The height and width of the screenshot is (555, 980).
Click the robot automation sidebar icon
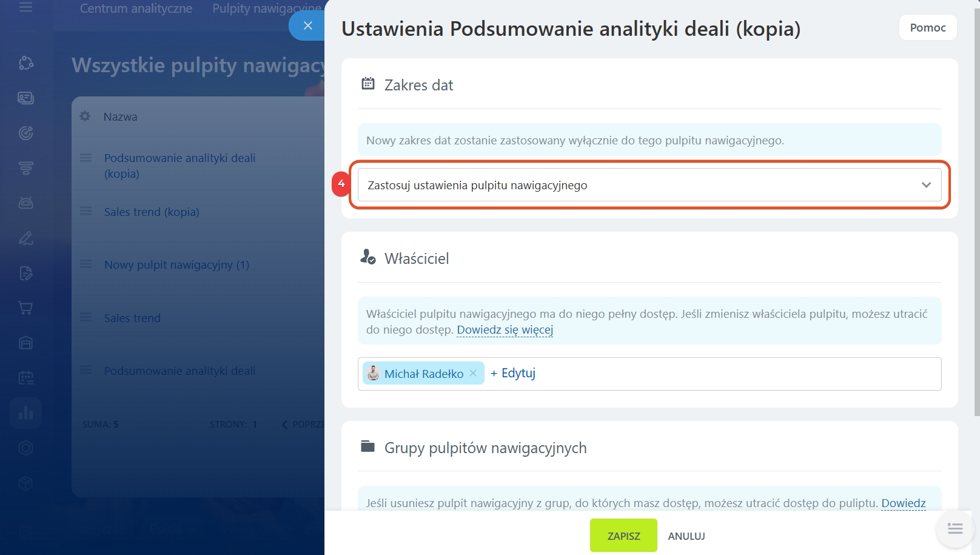25,203
